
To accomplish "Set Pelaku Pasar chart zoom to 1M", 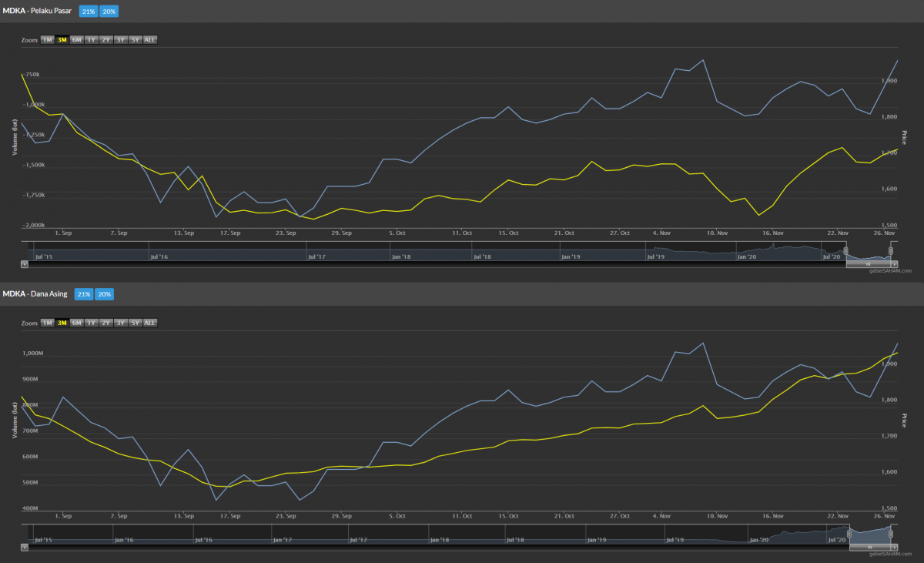I will (48, 39).
